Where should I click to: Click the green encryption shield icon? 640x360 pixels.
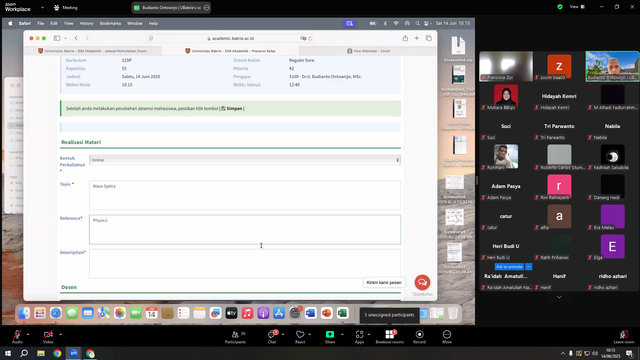tap(560, 7)
